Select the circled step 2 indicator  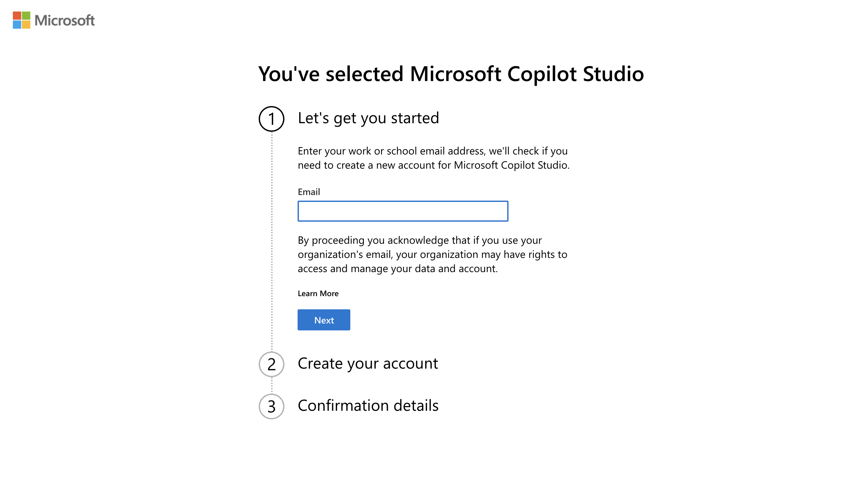coord(271,364)
